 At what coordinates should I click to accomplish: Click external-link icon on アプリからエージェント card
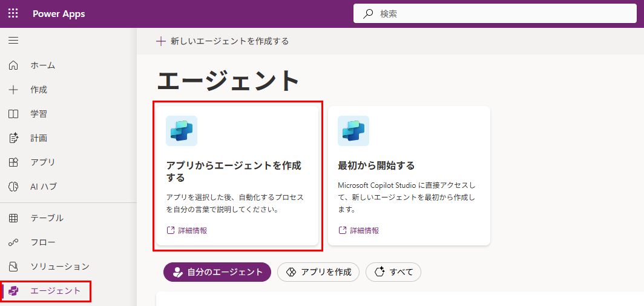click(171, 230)
